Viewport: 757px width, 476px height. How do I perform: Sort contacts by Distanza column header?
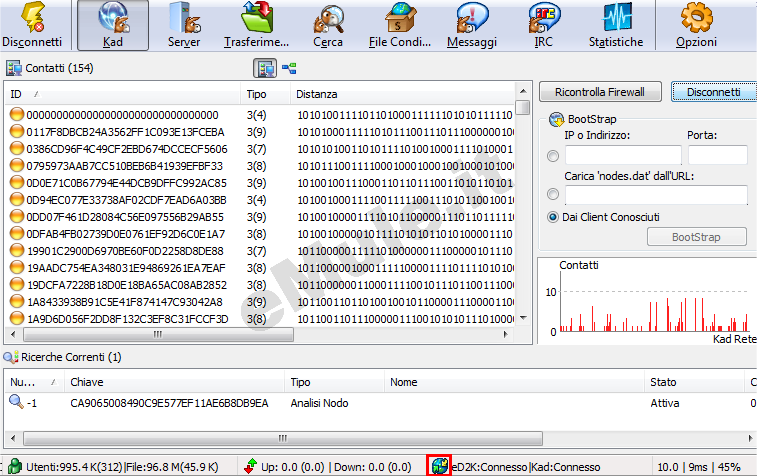click(403, 94)
